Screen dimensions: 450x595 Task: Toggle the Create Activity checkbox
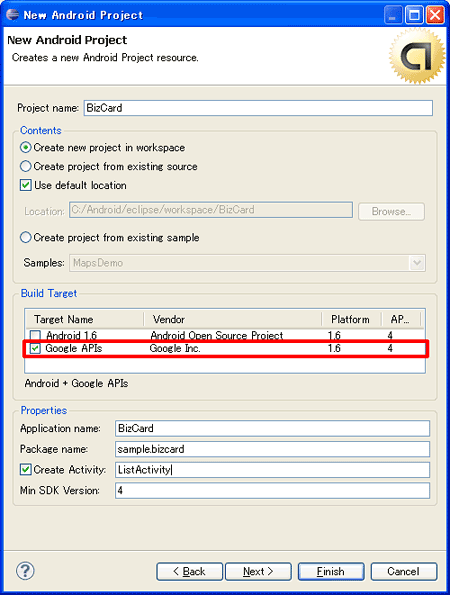pyautogui.click(x=25, y=469)
